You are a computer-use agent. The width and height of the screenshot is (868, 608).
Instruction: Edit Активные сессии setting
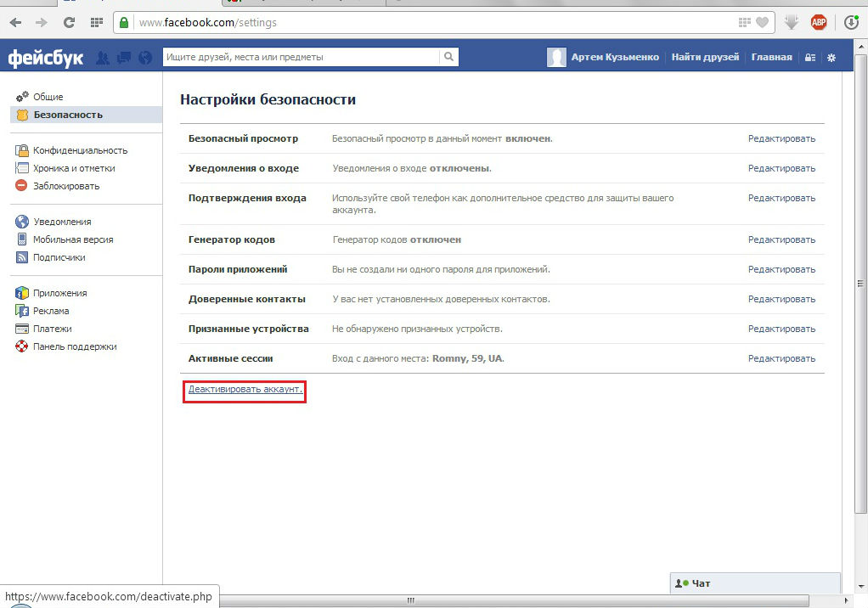pyautogui.click(x=781, y=358)
